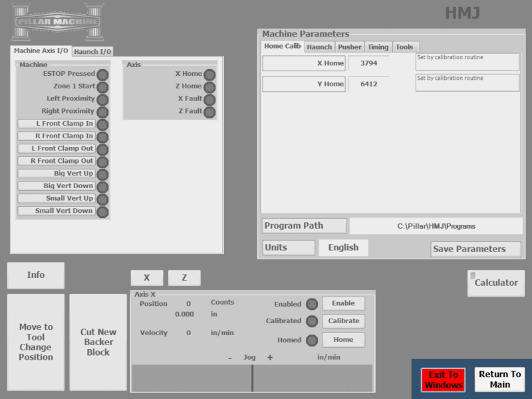Click the Z Fault indicator light
Viewport: 532px width, 399px height.
coord(209,112)
